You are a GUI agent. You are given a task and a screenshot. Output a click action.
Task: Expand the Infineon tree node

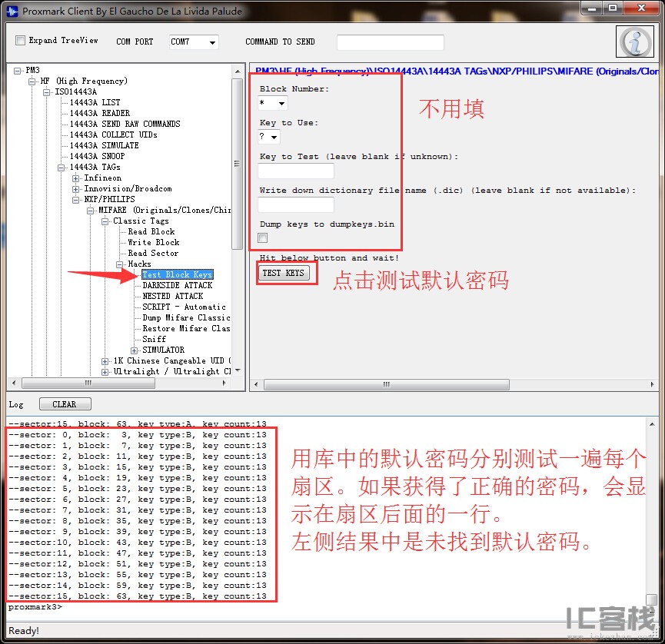coord(75,178)
